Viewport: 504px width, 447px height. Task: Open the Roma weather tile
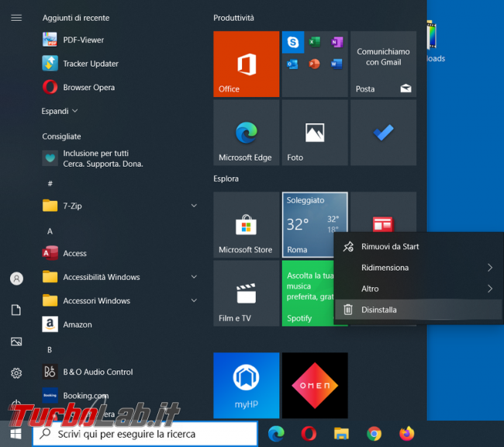[x=308, y=224]
